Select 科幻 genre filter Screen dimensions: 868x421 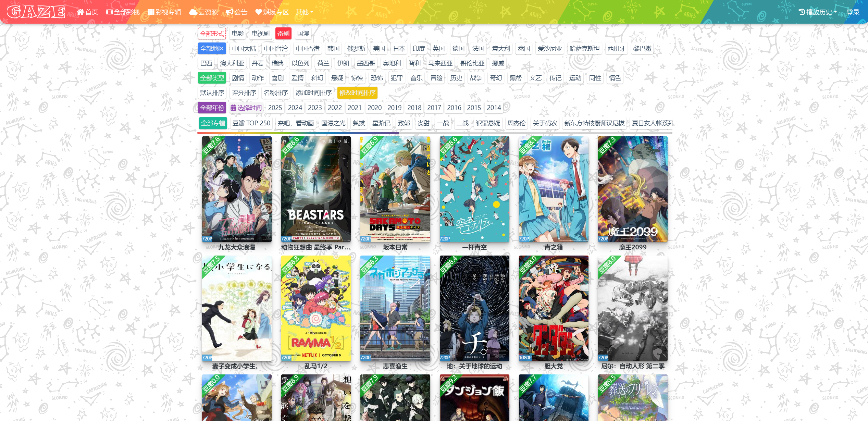[x=317, y=78]
